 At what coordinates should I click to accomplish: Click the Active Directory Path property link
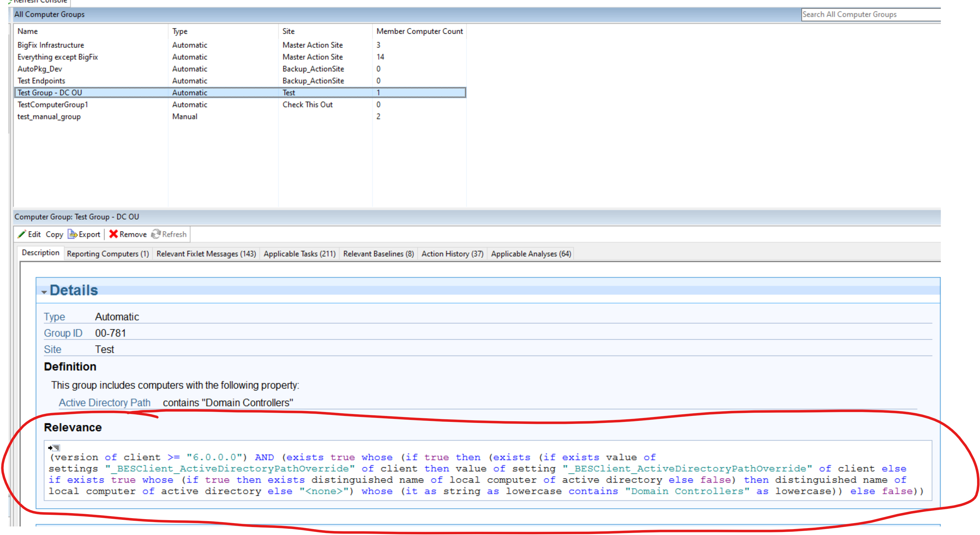[105, 403]
